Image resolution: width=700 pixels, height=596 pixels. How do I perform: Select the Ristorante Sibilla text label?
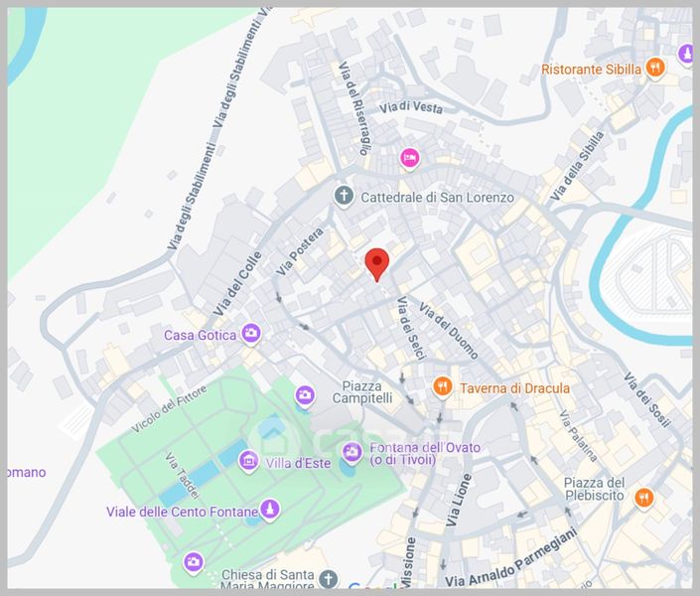[591, 70]
